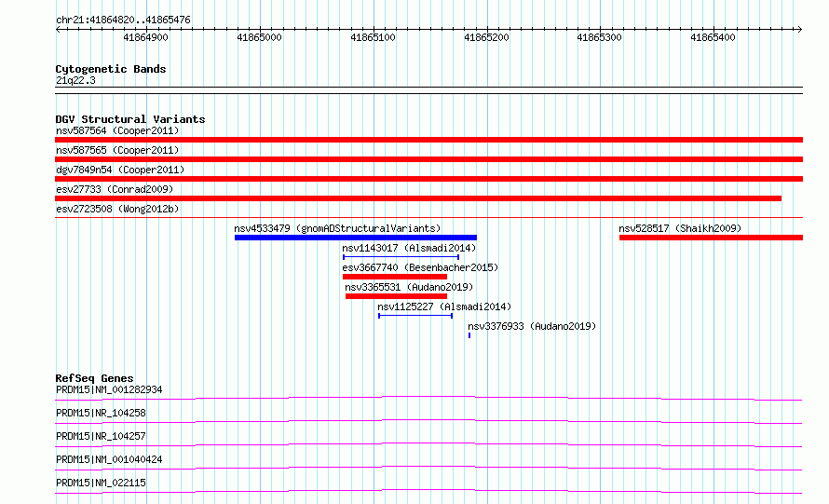This screenshot has height=504, width=829.
Task: Open variant nsv1143017 (Alsmadi2014) label
Action: pos(409,248)
